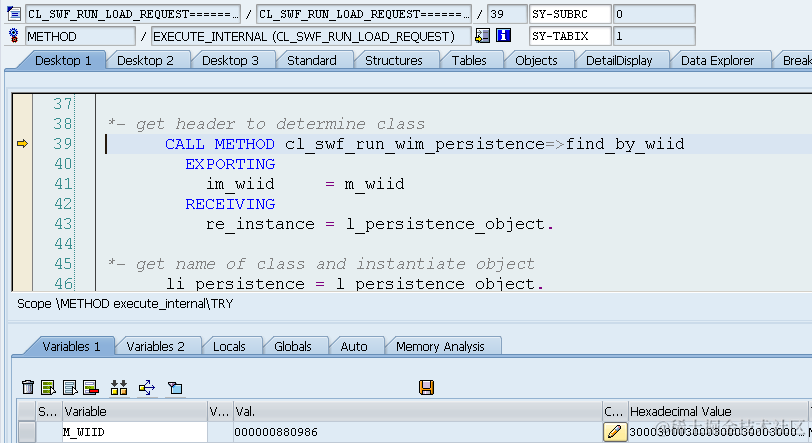Select the Locals tab
This screenshot has width=812, height=443.
click(229, 346)
